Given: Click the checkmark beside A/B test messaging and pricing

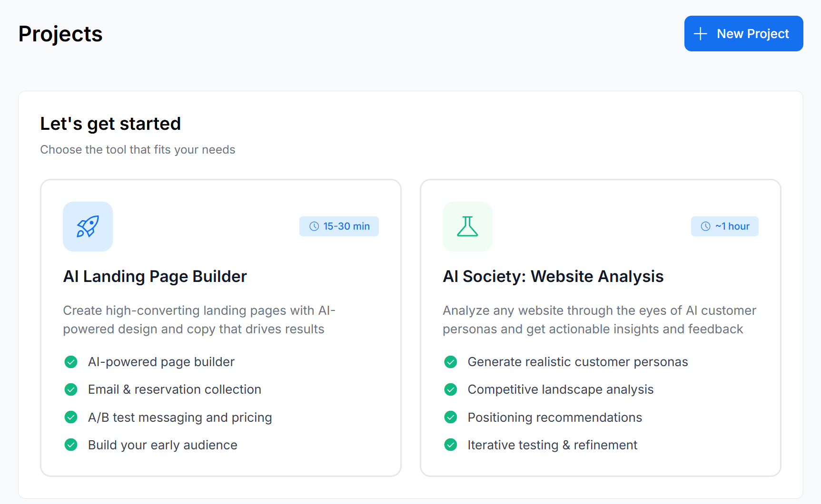Looking at the screenshot, I should [x=71, y=417].
